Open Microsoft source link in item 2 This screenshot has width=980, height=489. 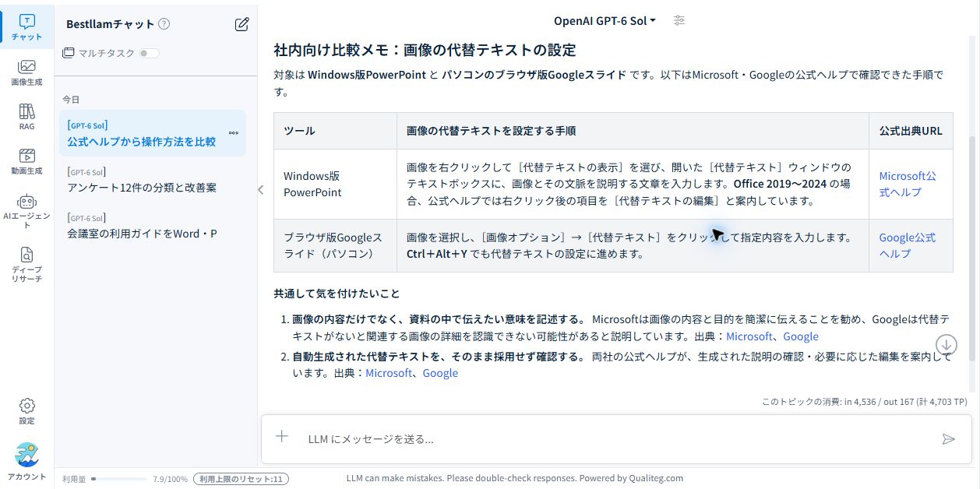[388, 373]
